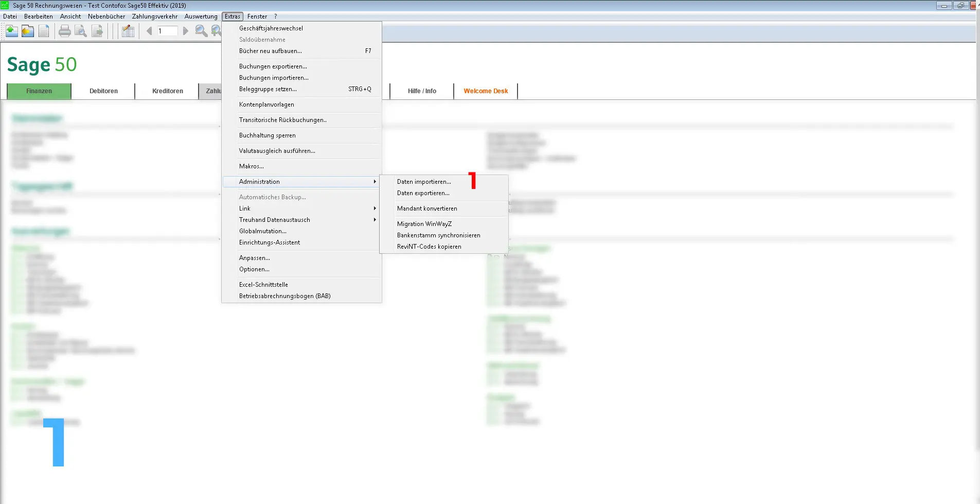Click the zoom magnifier icon in the toolbar
Viewport: 980px width, 504px height.
point(201,31)
